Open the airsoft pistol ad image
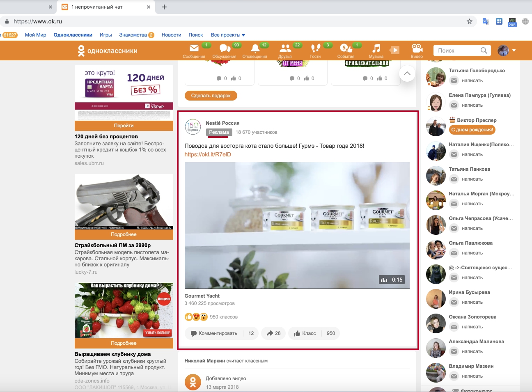Viewport: 532px width, 392px height. [124, 202]
